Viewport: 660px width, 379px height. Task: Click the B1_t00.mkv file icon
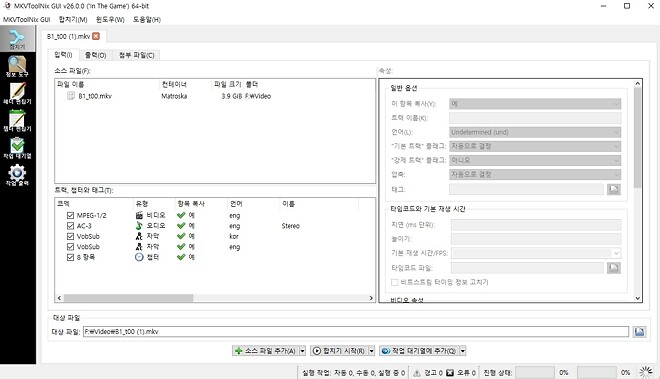pos(71,96)
